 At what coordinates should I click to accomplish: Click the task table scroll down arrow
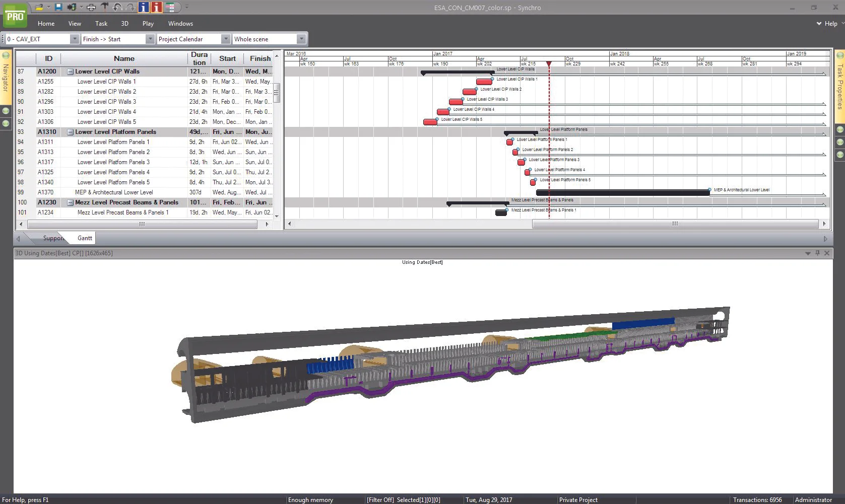pos(277,215)
